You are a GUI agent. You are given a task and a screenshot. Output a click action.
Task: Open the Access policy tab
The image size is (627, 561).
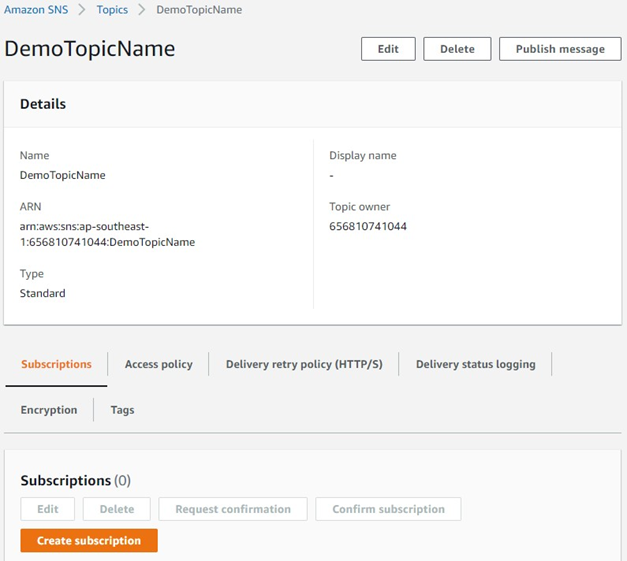158,364
